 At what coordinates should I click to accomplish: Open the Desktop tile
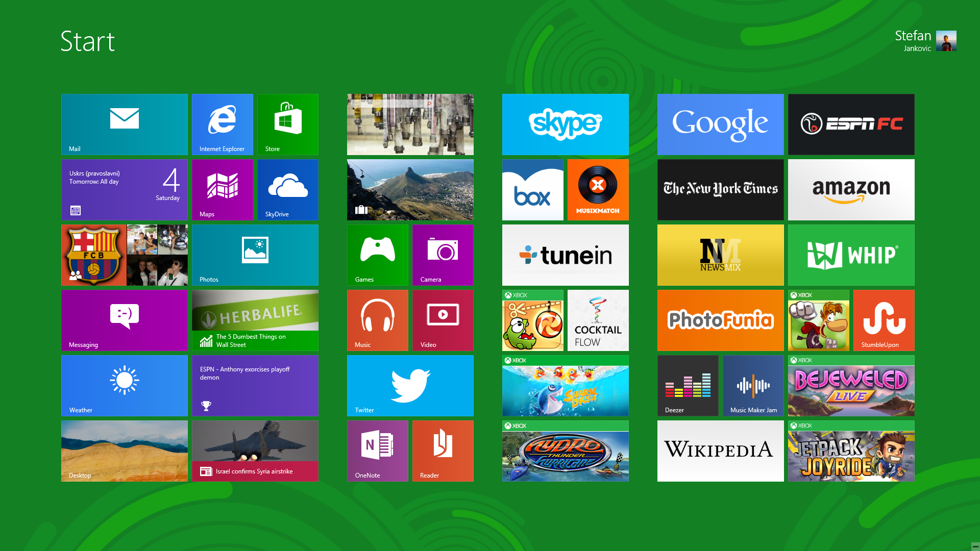coord(124,450)
